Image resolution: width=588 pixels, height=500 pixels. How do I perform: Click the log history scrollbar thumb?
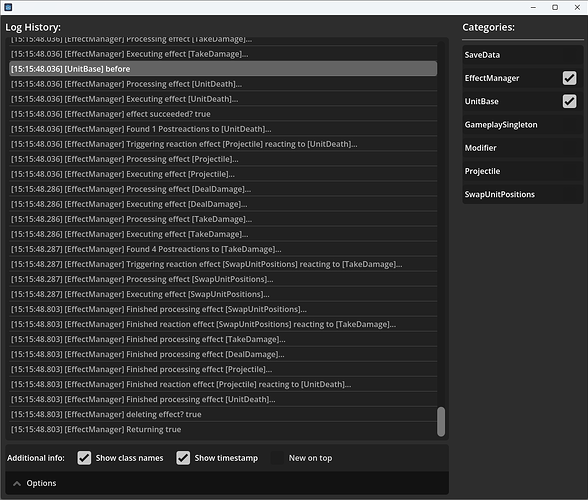click(x=441, y=422)
